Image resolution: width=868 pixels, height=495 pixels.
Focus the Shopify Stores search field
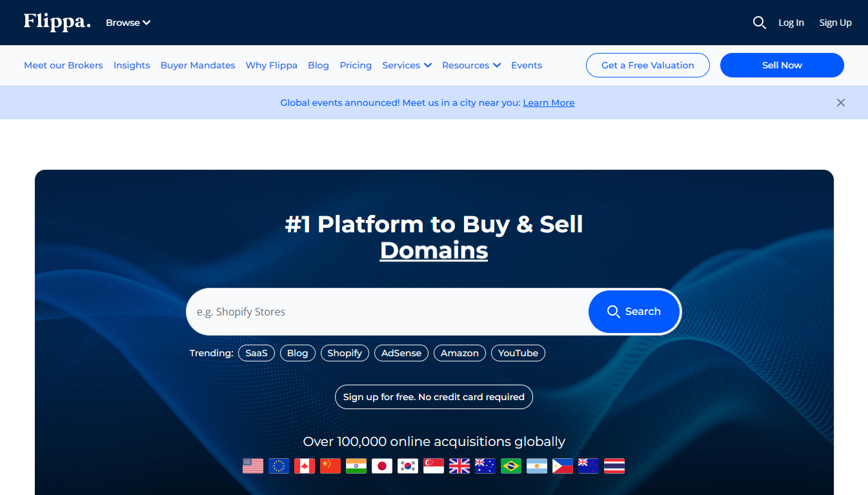click(x=387, y=312)
